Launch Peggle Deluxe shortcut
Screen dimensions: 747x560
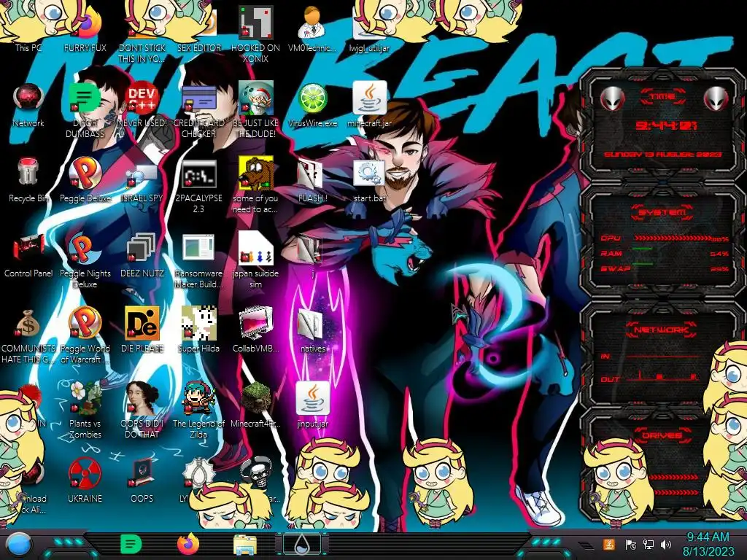(85, 172)
